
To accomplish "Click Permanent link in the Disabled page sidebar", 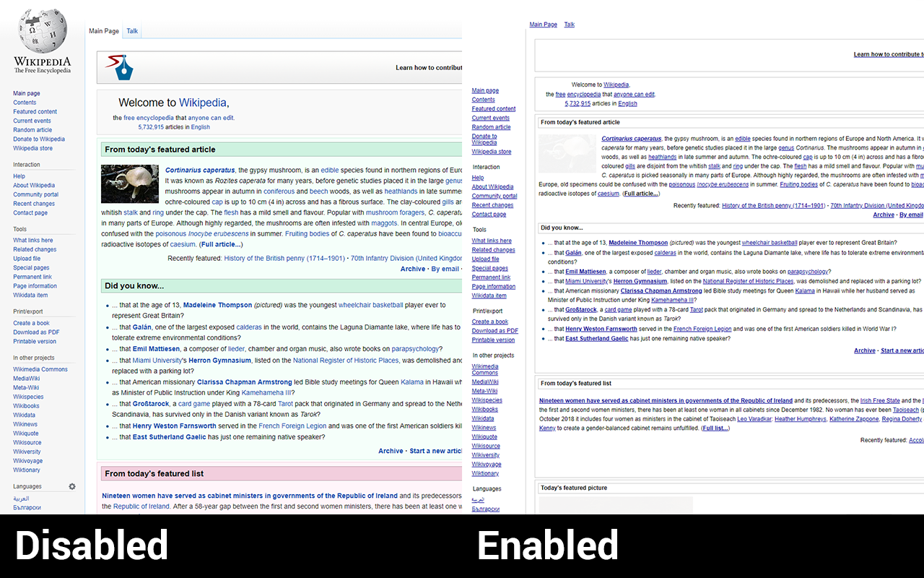I will click(x=32, y=277).
